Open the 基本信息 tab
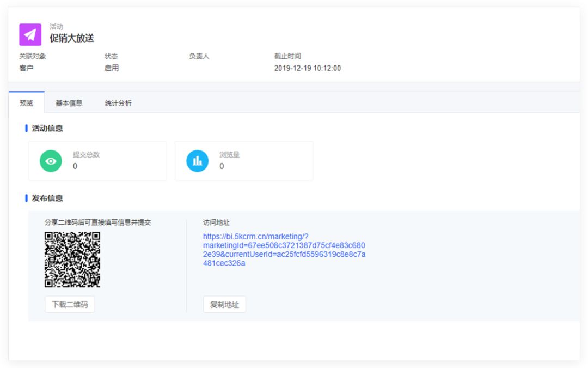The height and width of the screenshot is (368, 588). (69, 103)
